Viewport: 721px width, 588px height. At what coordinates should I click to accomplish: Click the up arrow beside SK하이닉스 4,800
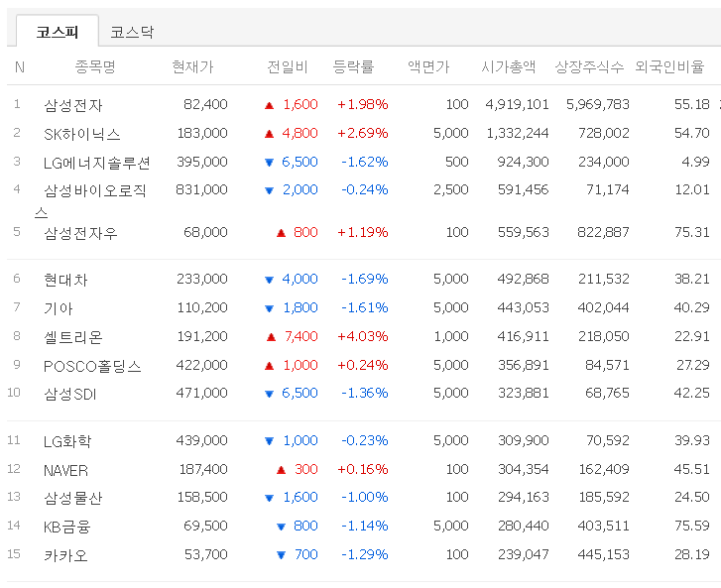270,134
